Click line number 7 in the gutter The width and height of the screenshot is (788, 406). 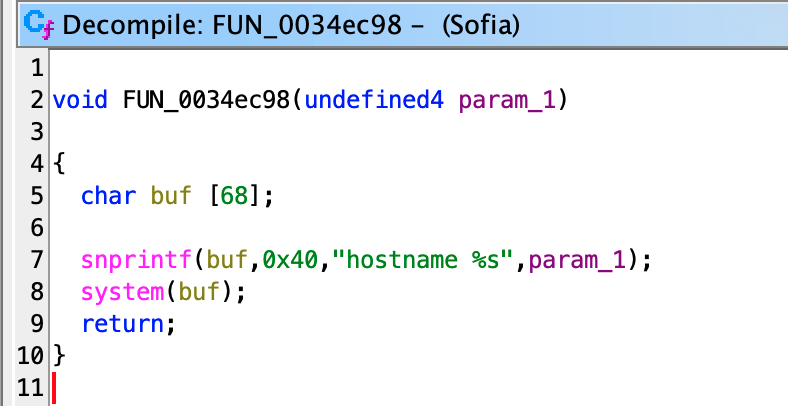(x=36, y=260)
